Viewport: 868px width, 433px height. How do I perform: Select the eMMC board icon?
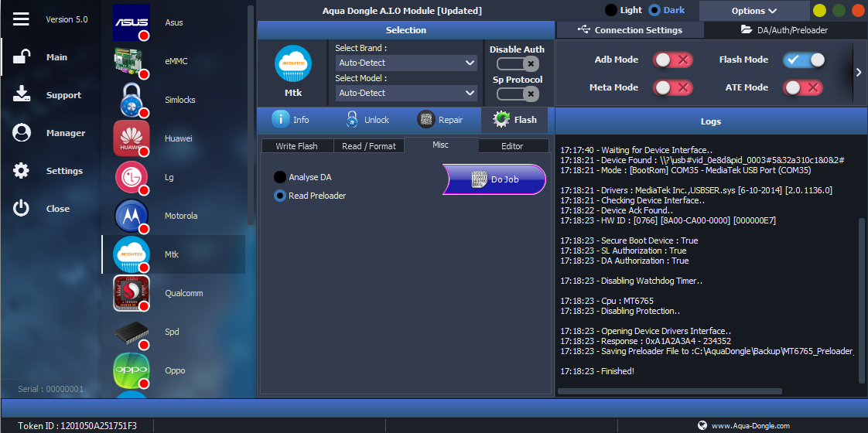pos(132,61)
